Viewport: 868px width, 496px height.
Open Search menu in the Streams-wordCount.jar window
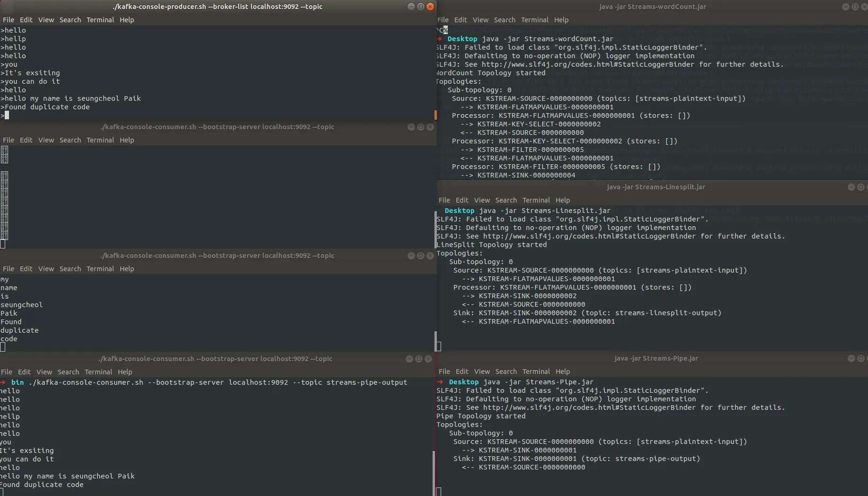point(505,20)
